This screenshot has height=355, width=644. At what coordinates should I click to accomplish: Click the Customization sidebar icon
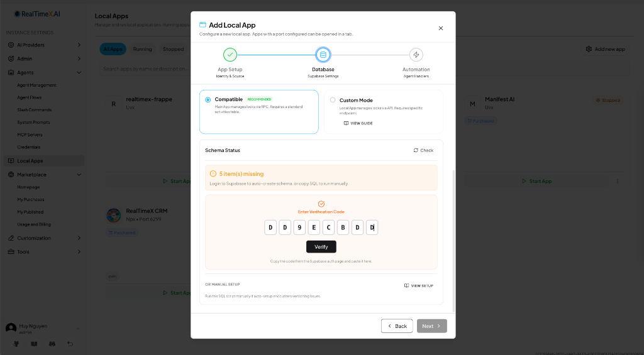tap(11, 238)
